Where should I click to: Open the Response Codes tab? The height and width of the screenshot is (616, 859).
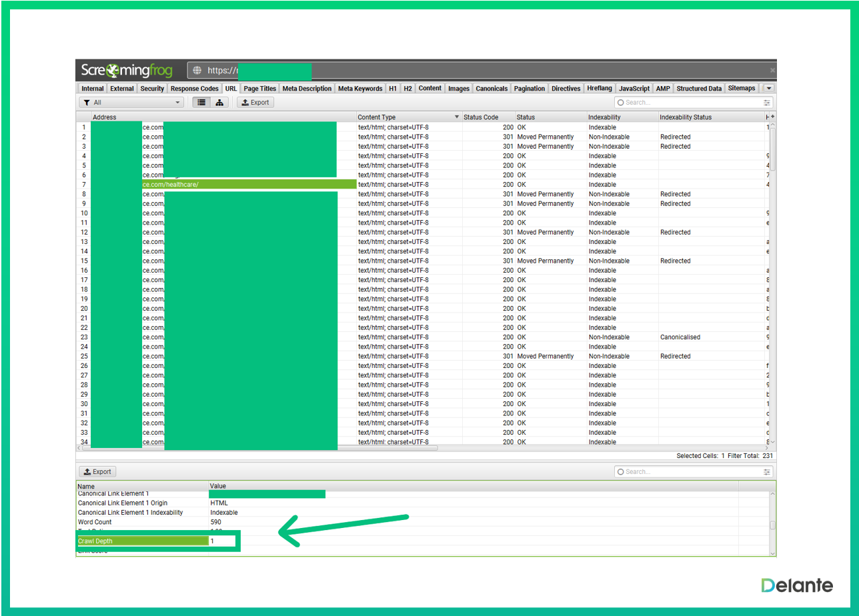click(x=194, y=88)
